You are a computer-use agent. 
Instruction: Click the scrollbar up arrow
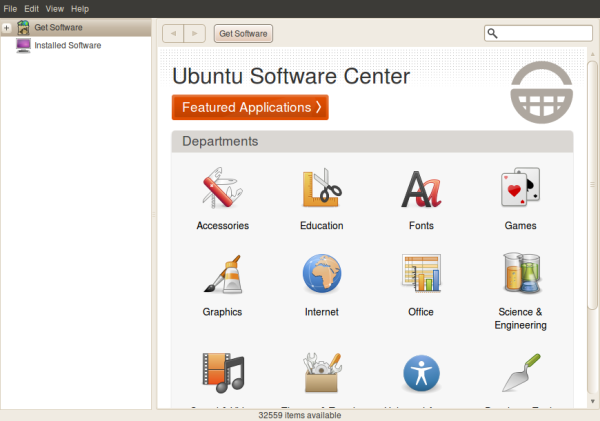(592, 54)
